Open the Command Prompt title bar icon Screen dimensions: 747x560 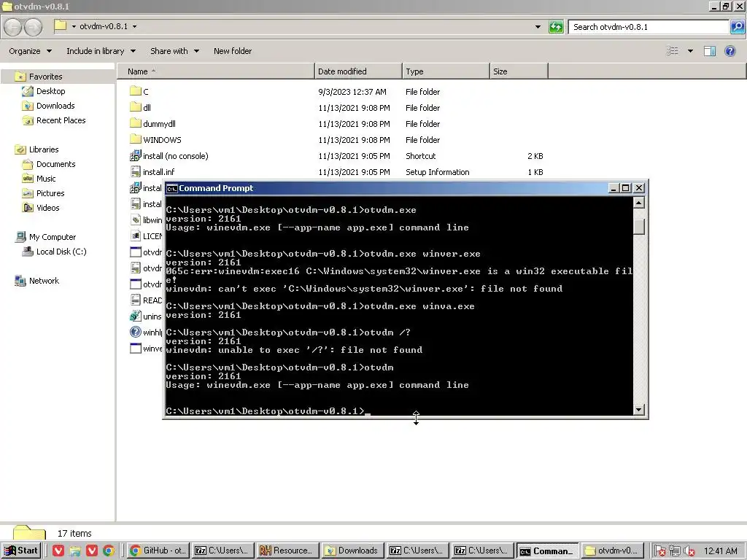pos(171,189)
